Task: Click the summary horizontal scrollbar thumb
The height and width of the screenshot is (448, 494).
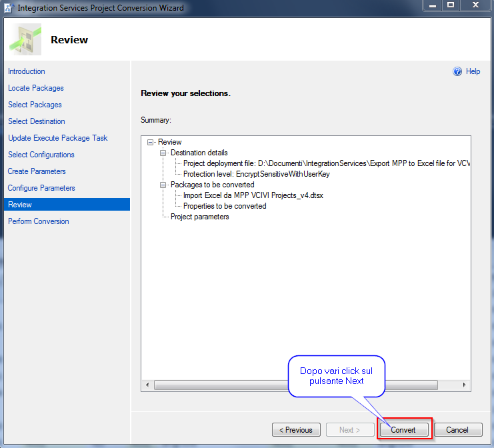Action: (296, 385)
